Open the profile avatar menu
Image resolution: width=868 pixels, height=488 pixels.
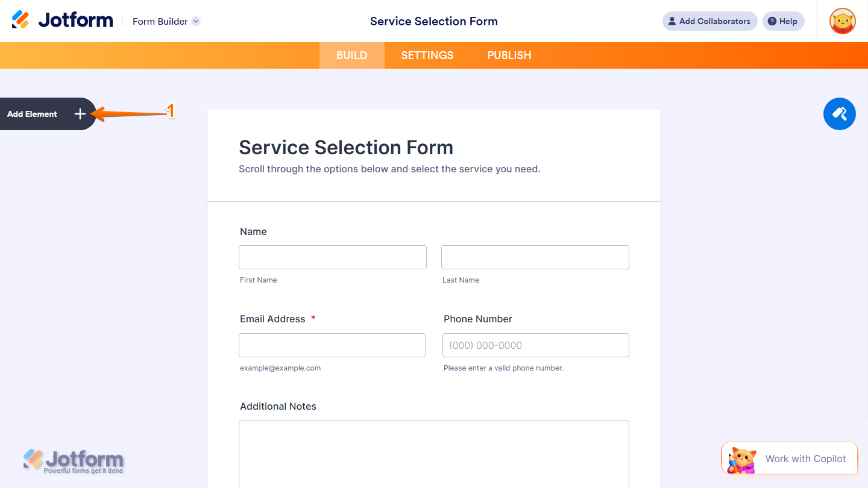(841, 21)
